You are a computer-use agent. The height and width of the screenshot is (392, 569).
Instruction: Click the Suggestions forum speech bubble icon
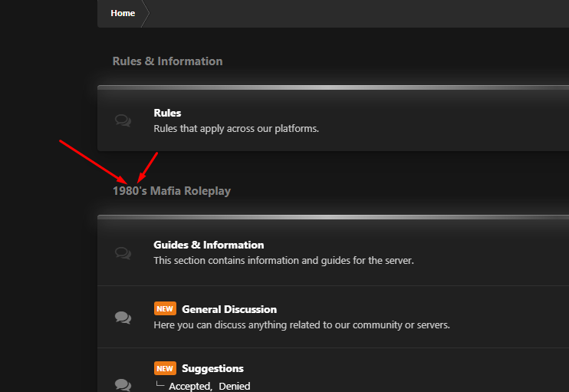coord(123,384)
